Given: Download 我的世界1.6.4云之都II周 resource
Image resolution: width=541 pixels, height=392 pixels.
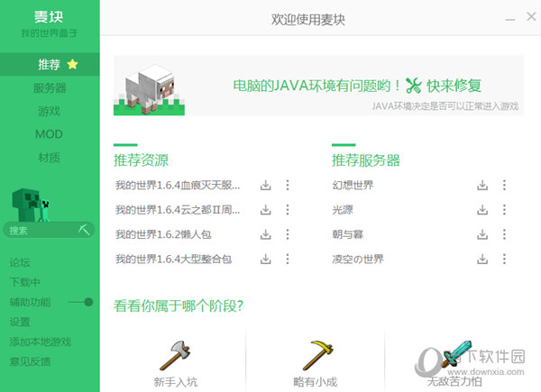Looking at the screenshot, I should (265, 210).
